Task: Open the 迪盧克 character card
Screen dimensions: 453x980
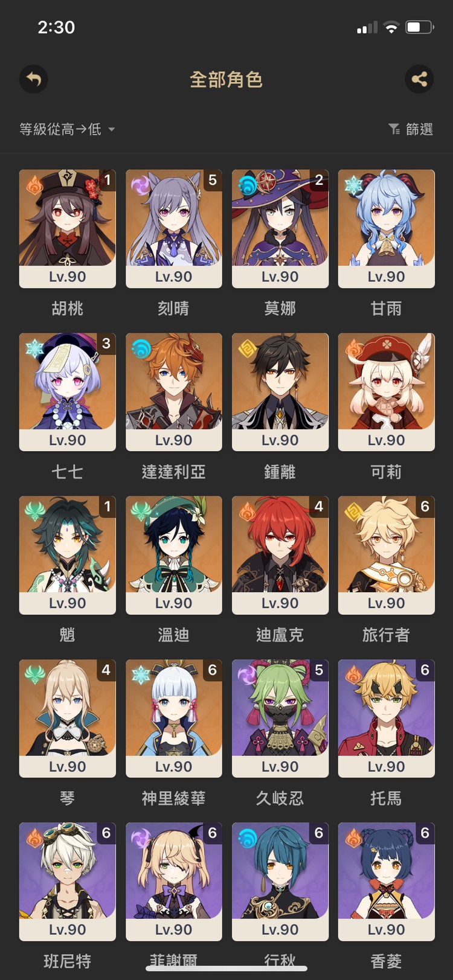Action: (x=280, y=556)
